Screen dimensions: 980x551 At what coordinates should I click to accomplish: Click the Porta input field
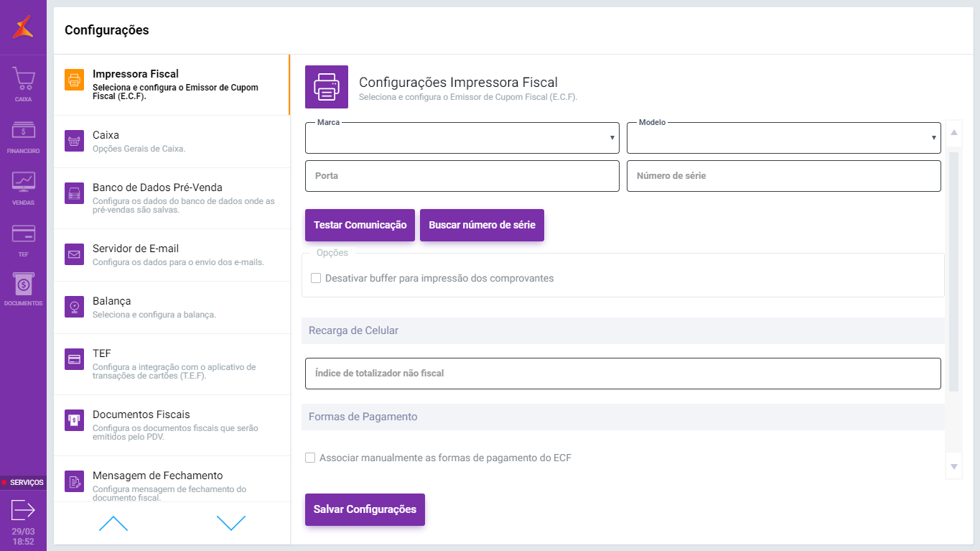pyautogui.click(x=462, y=176)
